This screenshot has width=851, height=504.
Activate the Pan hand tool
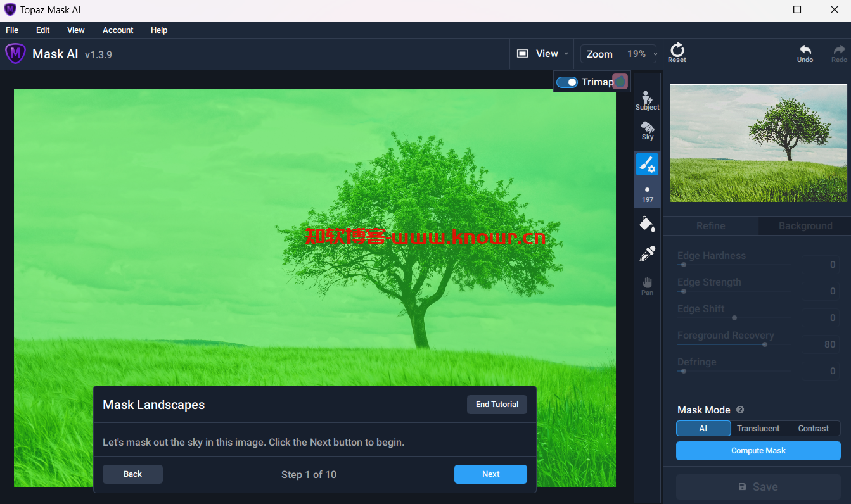click(x=647, y=286)
